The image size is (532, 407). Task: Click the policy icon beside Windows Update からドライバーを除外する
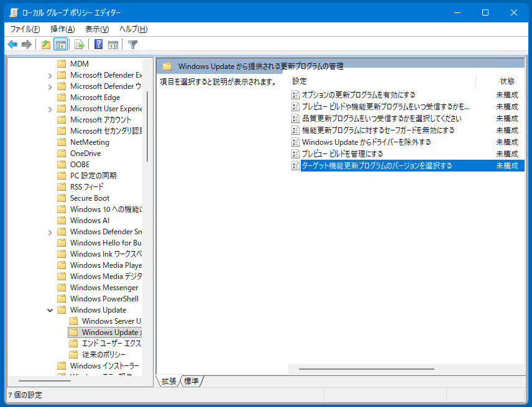295,142
